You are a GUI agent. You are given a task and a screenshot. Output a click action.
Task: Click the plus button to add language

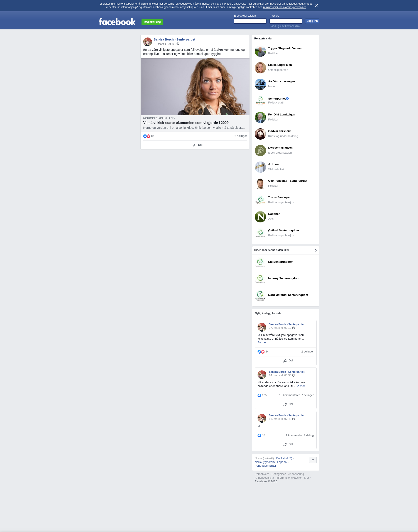pos(313,460)
